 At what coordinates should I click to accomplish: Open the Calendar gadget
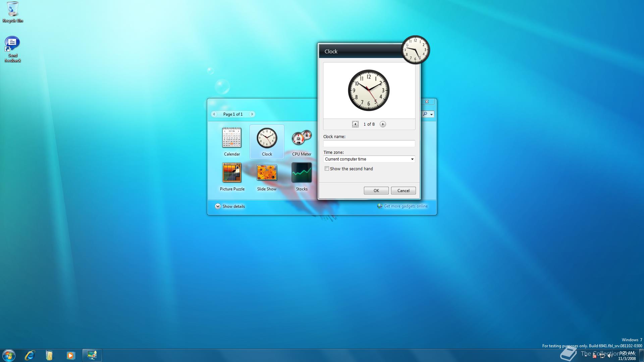232,141
